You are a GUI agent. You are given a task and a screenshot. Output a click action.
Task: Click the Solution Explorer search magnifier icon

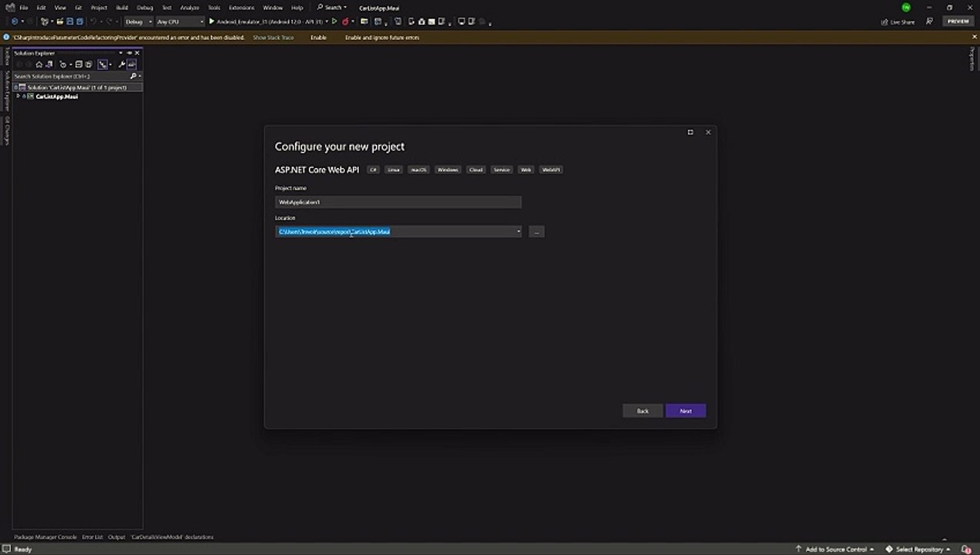133,76
